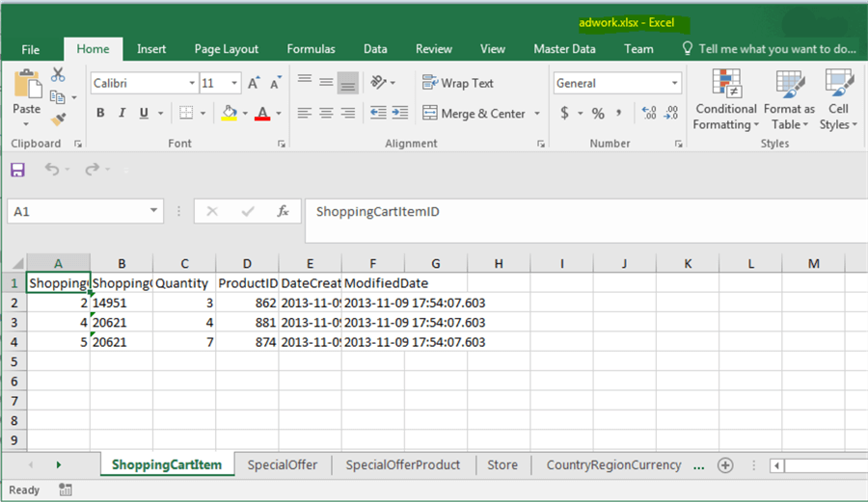The height and width of the screenshot is (502, 868).
Task: Click the Select All corner triangle
Action: [x=17, y=263]
